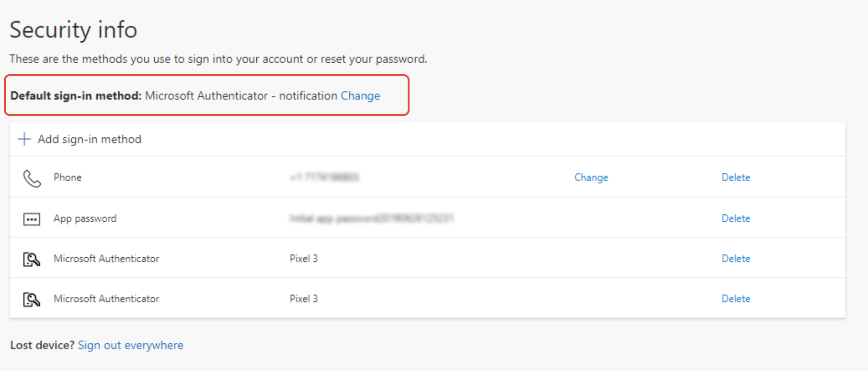
Task: Click the second Microsoft Authenticator icon
Action: tap(32, 299)
